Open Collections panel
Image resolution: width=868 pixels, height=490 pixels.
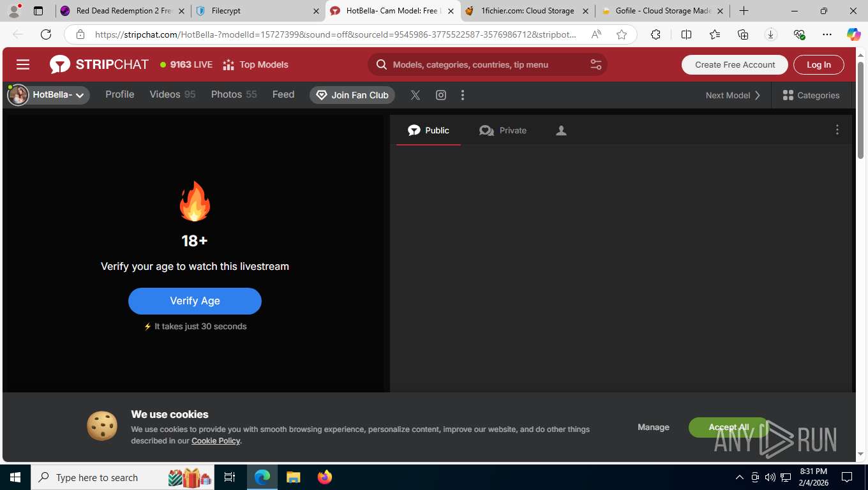click(x=743, y=34)
